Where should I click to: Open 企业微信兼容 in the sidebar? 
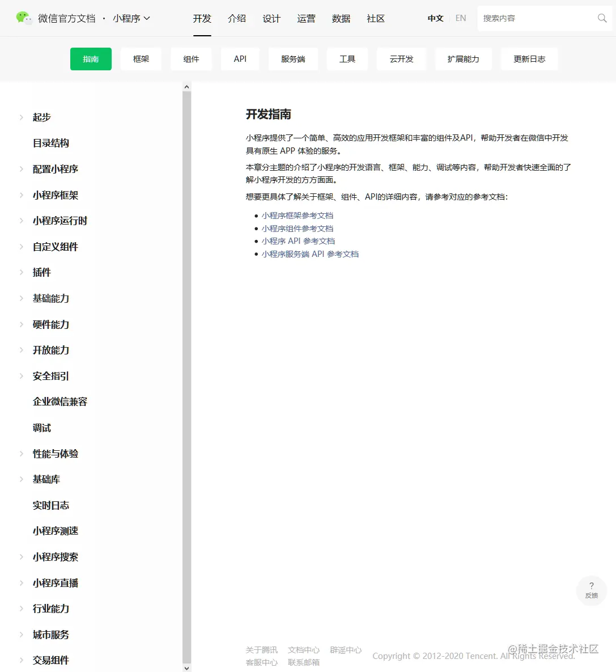point(60,401)
